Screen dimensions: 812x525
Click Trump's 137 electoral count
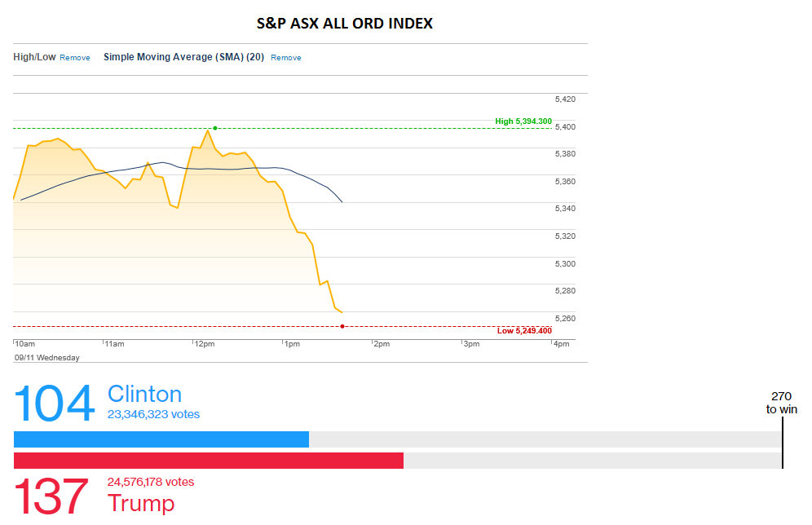51,496
